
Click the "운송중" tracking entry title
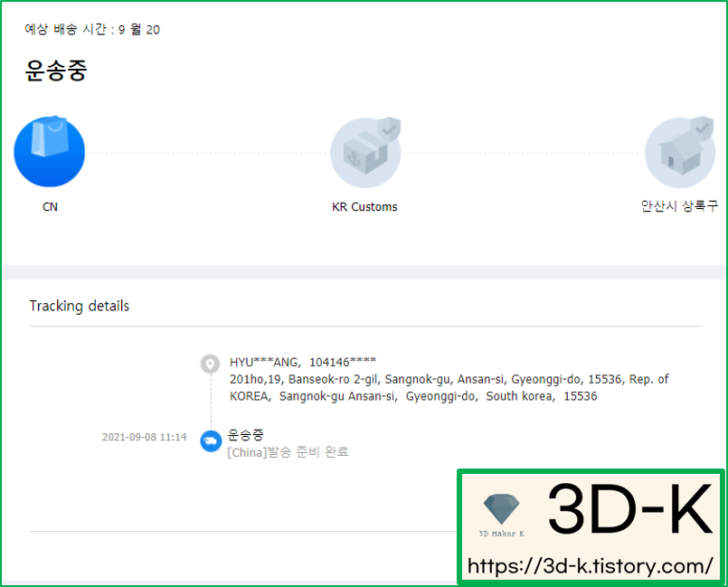[246, 435]
